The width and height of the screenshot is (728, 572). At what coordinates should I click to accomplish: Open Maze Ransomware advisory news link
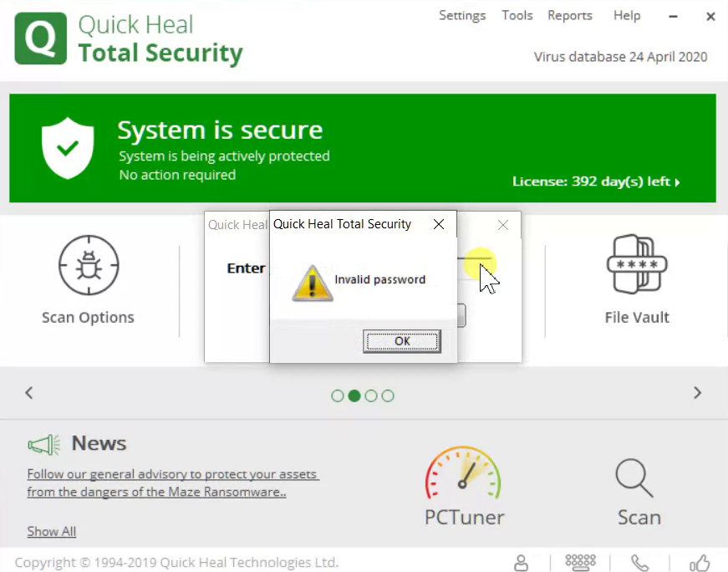(x=173, y=483)
